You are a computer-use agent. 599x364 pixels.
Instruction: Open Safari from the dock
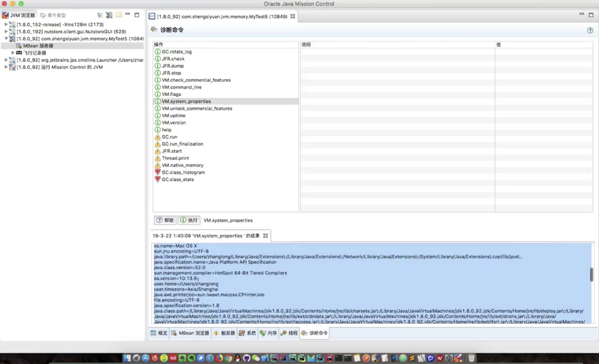pyautogui.click(x=209, y=358)
